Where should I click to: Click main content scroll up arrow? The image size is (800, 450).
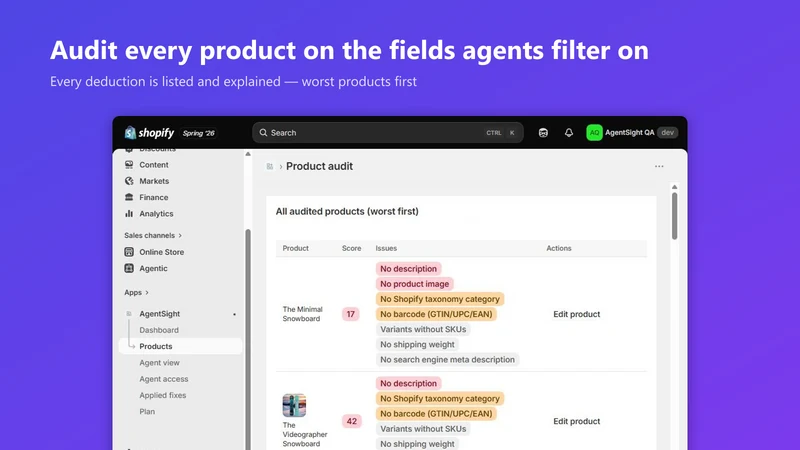(674, 187)
